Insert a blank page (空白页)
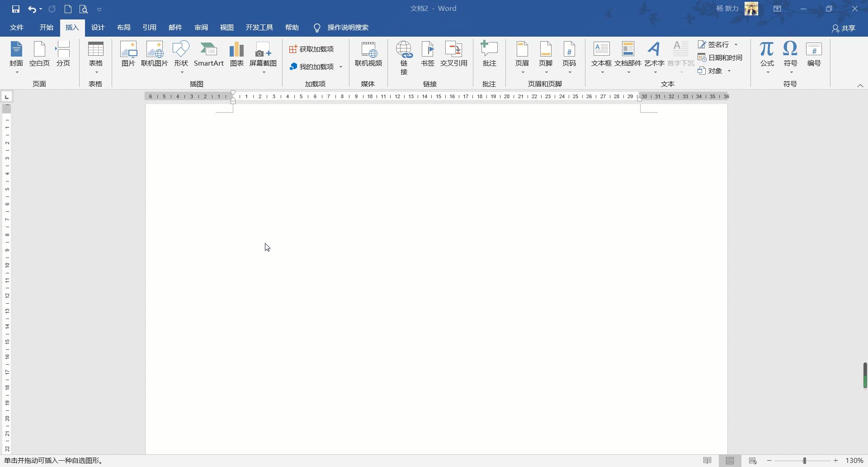The height and width of the screenshot is (467, 868). [39, 54]
